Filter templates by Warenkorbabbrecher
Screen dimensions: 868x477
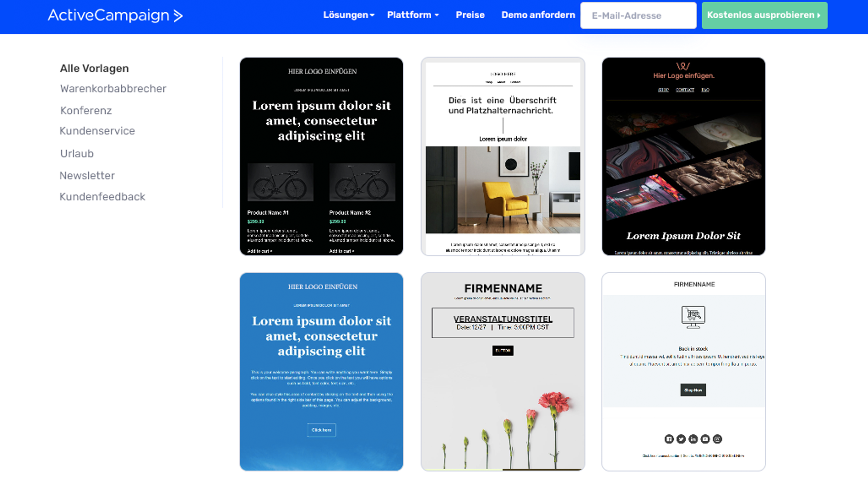coord(113,89)
